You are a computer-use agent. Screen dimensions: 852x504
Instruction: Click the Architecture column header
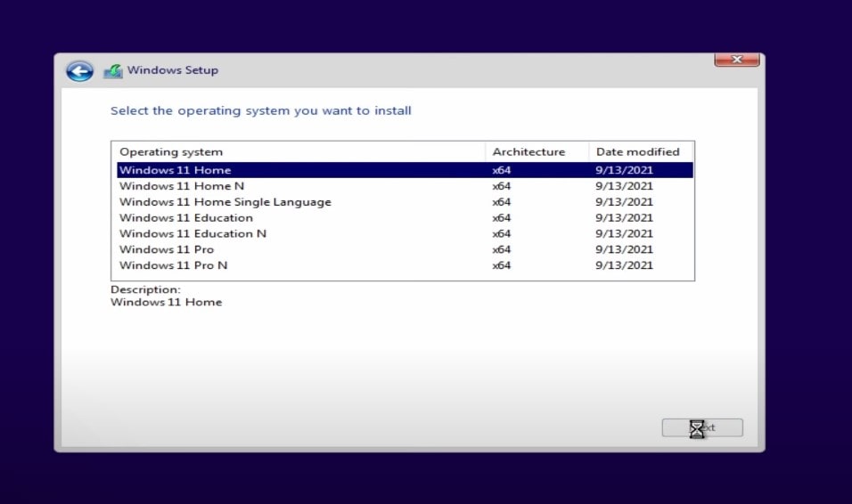(x=528, y=152)
